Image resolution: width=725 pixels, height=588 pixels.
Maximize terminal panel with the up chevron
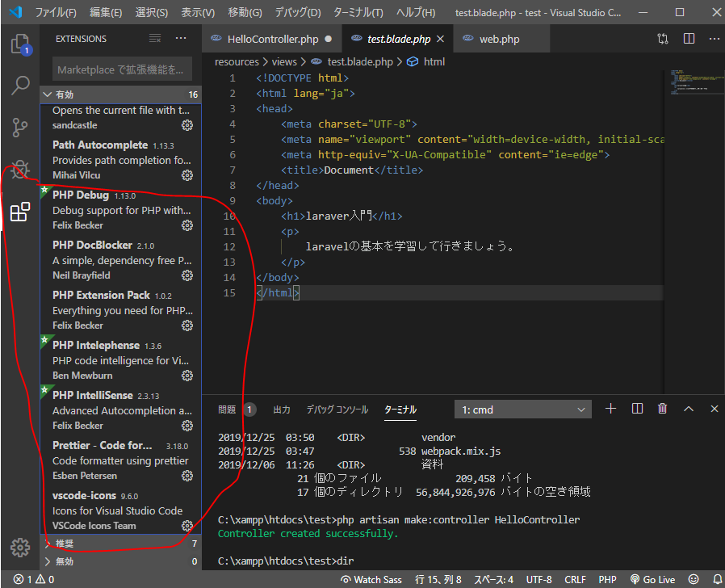click(x=689, y=409)
